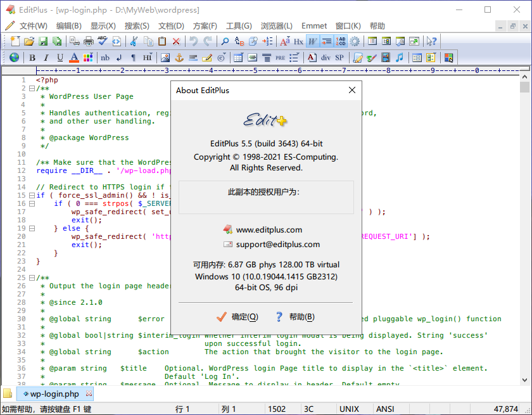Insert media with the film icon
The height and width of the screenshot is (415, 532).
386,58
